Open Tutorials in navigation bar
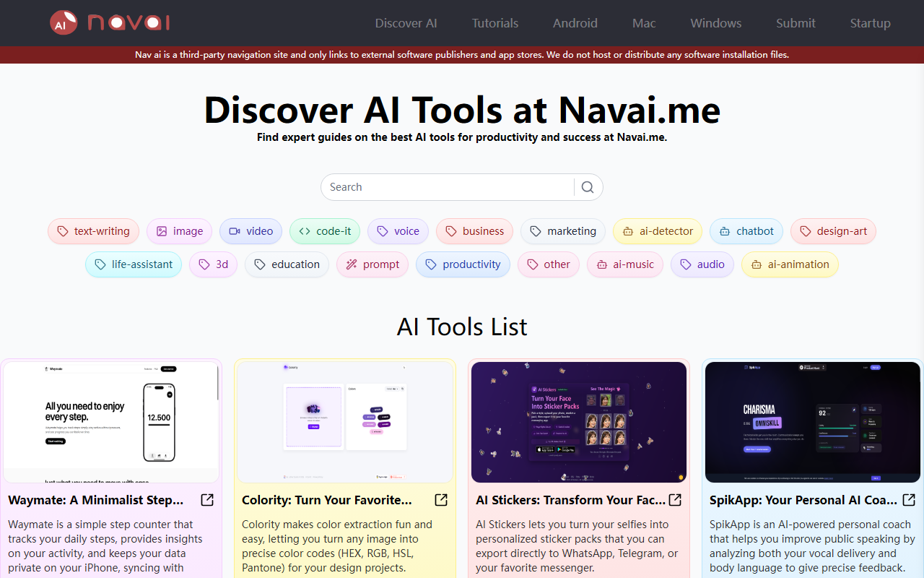The height and width of the screenshot is (578, 924). (495, 23)
